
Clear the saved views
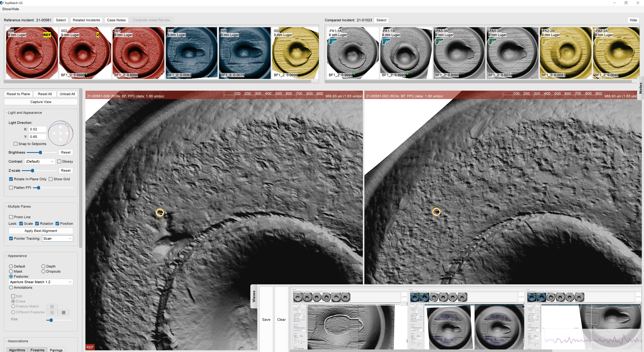(x=281, y=319)
